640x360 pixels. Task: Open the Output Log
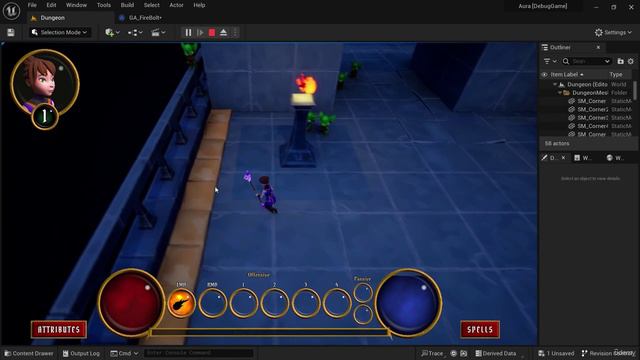81,353
